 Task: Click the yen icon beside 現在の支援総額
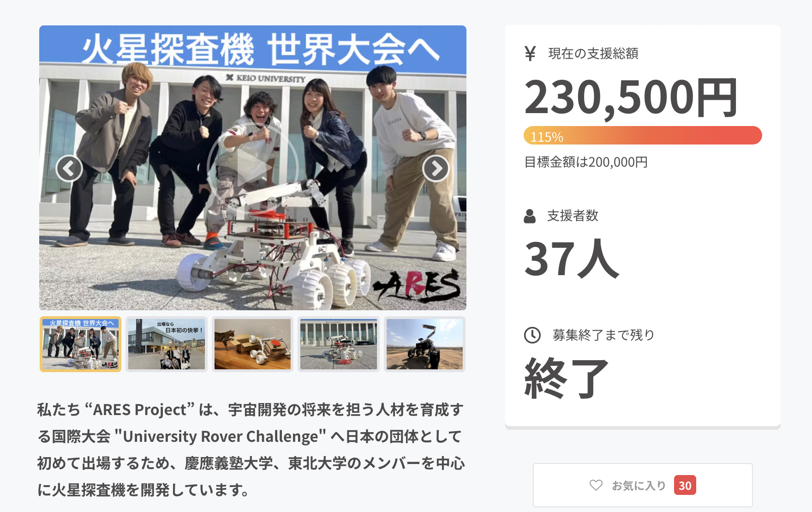click(530, 54)
